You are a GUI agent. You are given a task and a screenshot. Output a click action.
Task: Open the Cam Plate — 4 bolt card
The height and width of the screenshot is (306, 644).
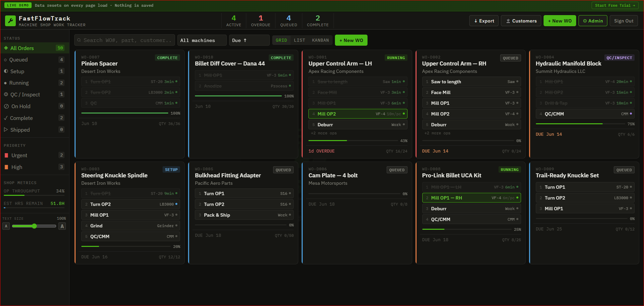point(357,213)
